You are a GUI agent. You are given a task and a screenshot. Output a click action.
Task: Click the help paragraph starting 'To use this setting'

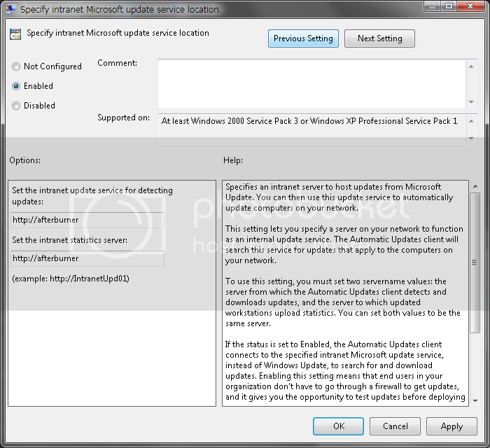pyautogui.click(x=343, y=302)
